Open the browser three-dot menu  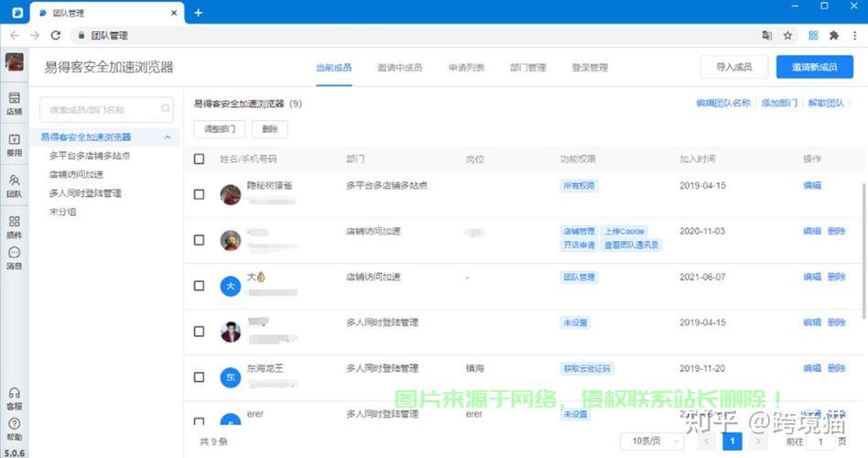click(854, 36)
